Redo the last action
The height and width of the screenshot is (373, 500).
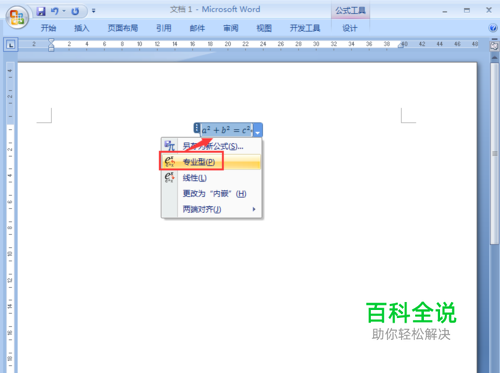point(75,12)
